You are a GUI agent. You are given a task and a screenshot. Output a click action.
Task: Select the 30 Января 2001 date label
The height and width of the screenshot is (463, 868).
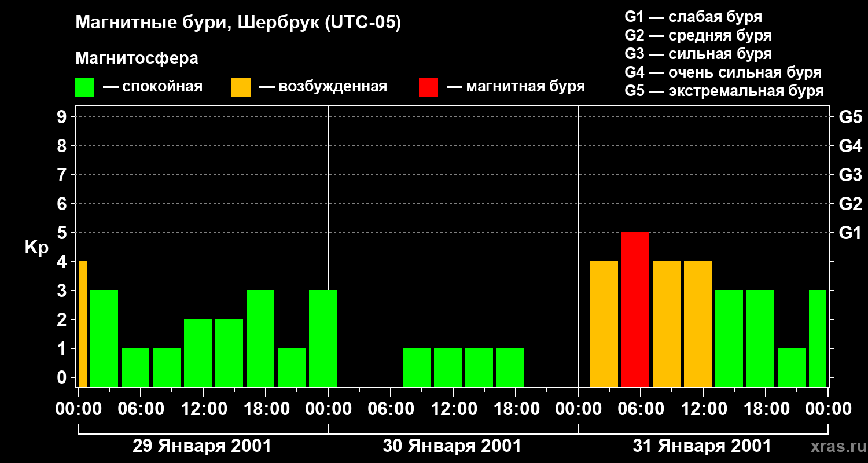point(452,446)
